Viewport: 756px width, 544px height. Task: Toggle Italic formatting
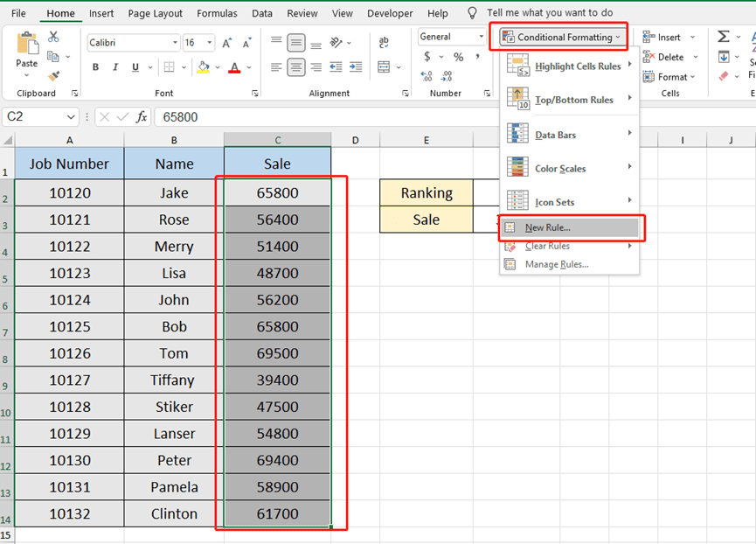(115, 67)
